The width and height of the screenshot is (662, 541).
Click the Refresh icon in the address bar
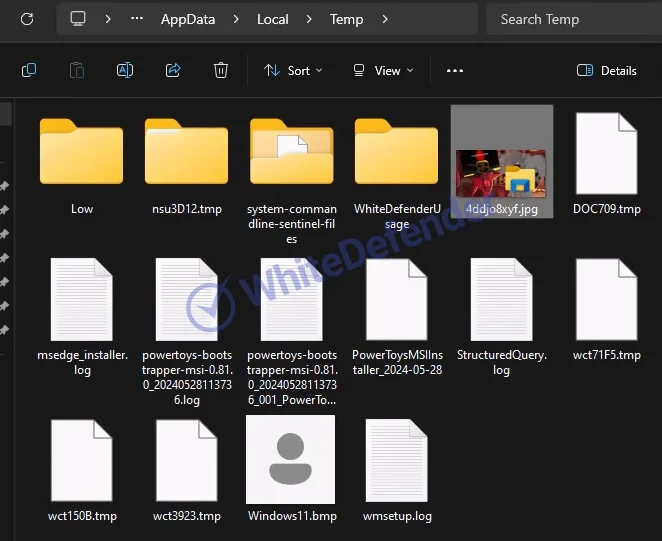click(27, 19)
